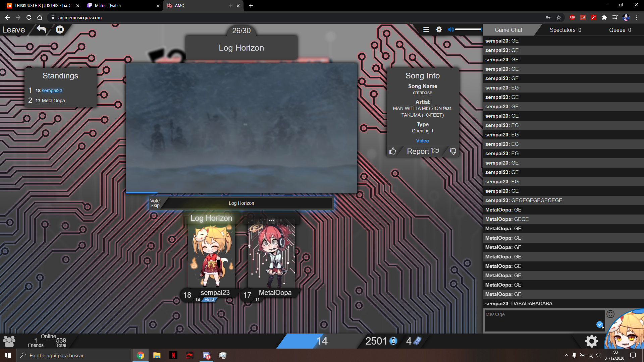
Task: Click the Leave button
Action: click(x=14, y=30)
